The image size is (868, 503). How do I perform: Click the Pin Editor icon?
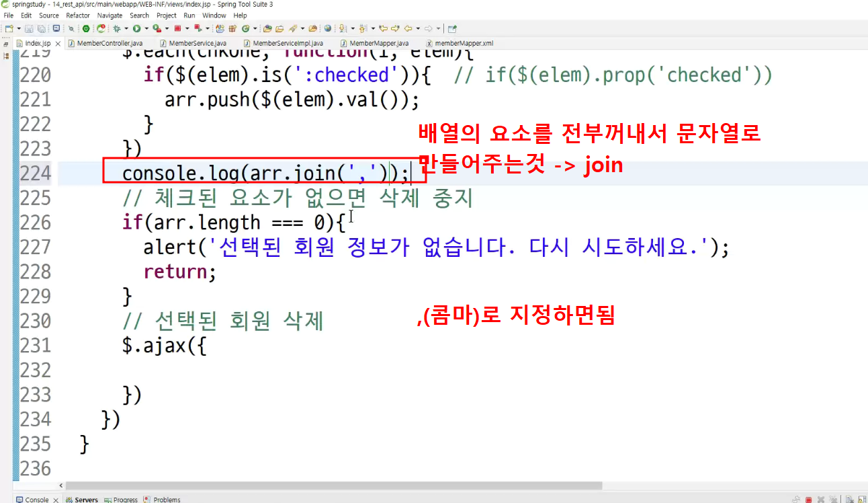pyautogui.click(x=452, y=28)
